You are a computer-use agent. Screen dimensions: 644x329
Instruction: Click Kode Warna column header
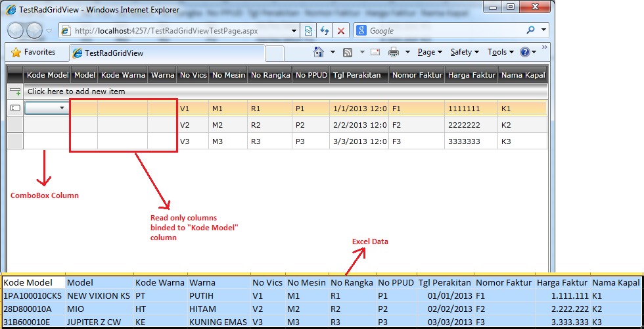pos(124,75)
